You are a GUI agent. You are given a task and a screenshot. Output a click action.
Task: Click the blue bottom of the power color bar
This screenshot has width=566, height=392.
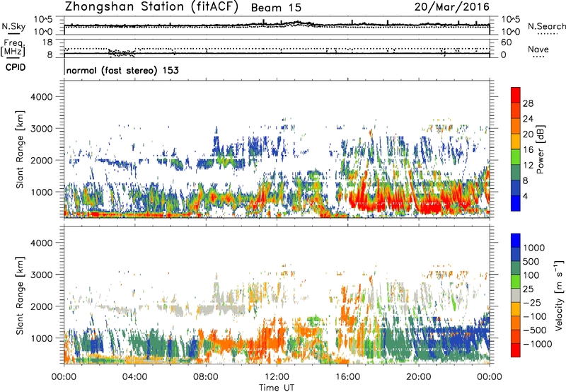point(516,204)
